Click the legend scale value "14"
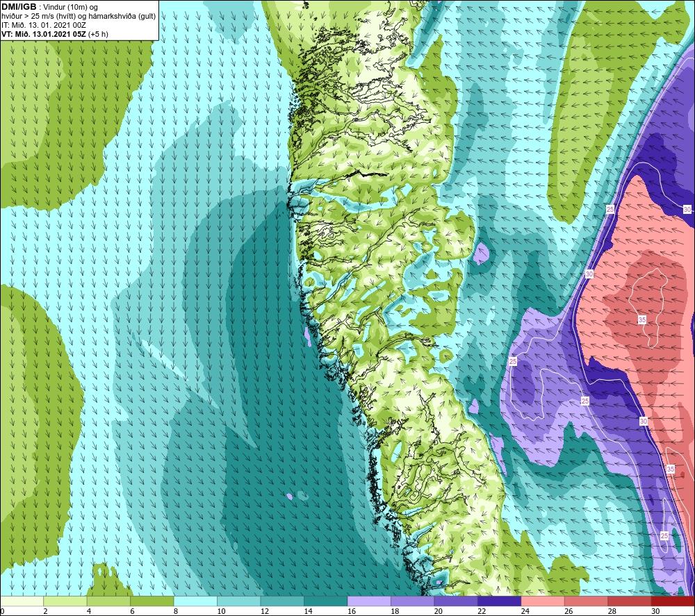The width and height of the screenshot is (695, 616). 308,611
